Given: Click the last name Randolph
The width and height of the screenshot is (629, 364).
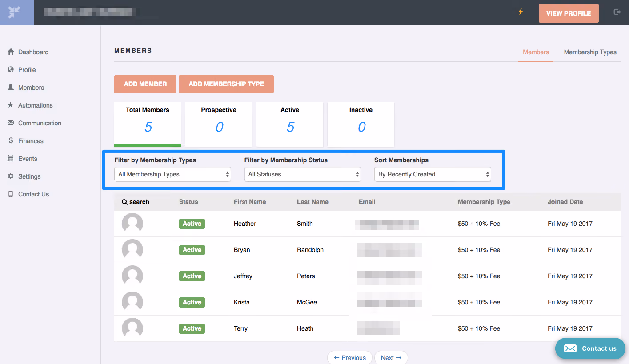Looking at the screenshot, I should click(310, 250).
